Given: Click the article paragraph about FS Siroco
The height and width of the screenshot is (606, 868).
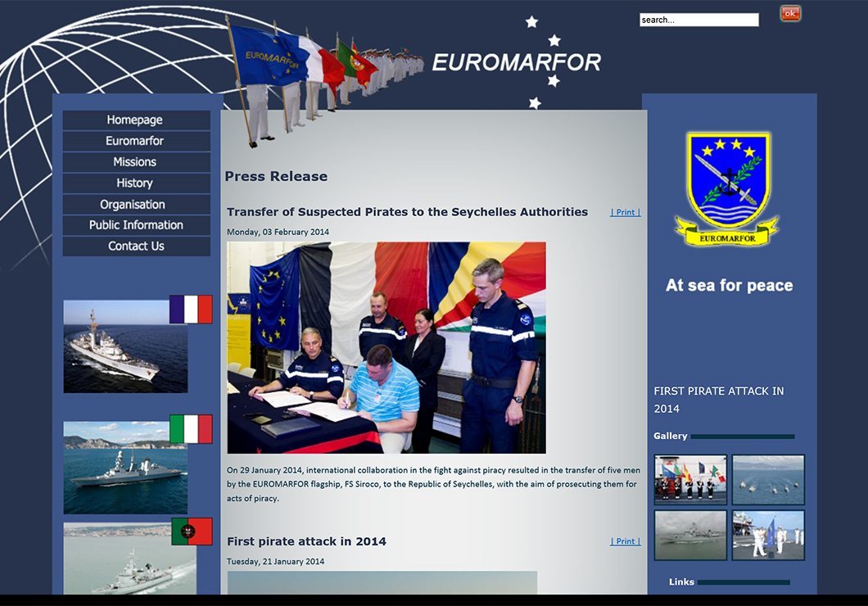Looking at the screenshot, I should click(x=433, y=484).
